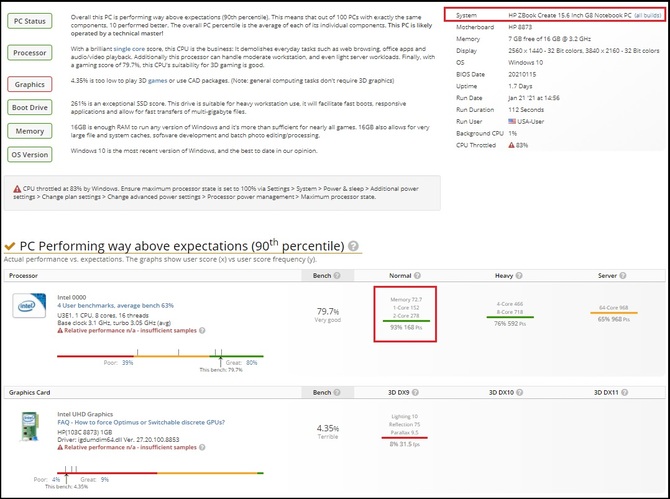Click help icon after processor insufficient samples
Screen dimensions: 670x499
tap(202, 330)
